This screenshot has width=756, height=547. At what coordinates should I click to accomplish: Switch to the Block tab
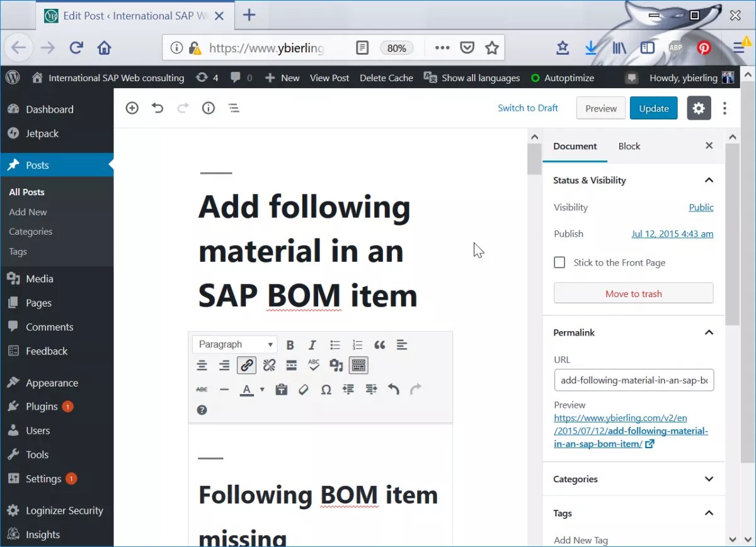click(x=629, y=146)
